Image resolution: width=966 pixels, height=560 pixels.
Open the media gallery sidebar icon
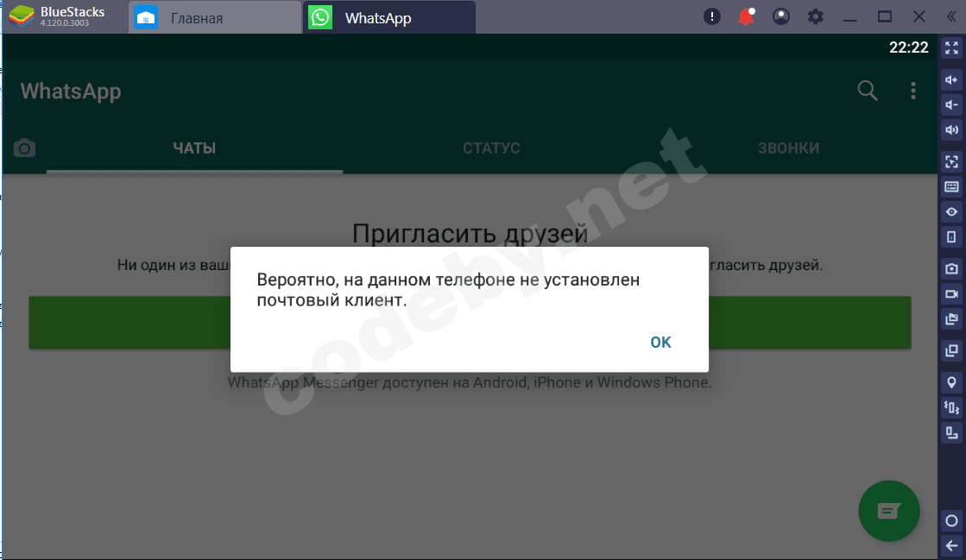pos(952,319)
